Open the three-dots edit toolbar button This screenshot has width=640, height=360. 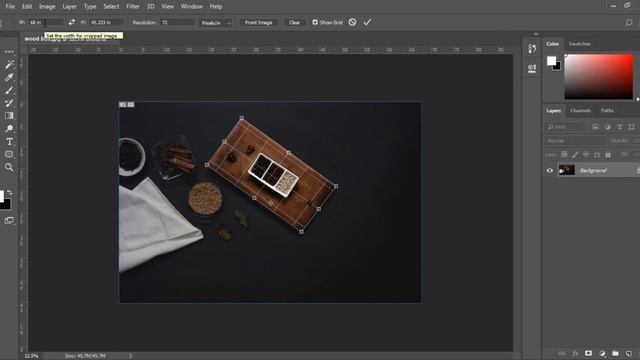(9, 52)
